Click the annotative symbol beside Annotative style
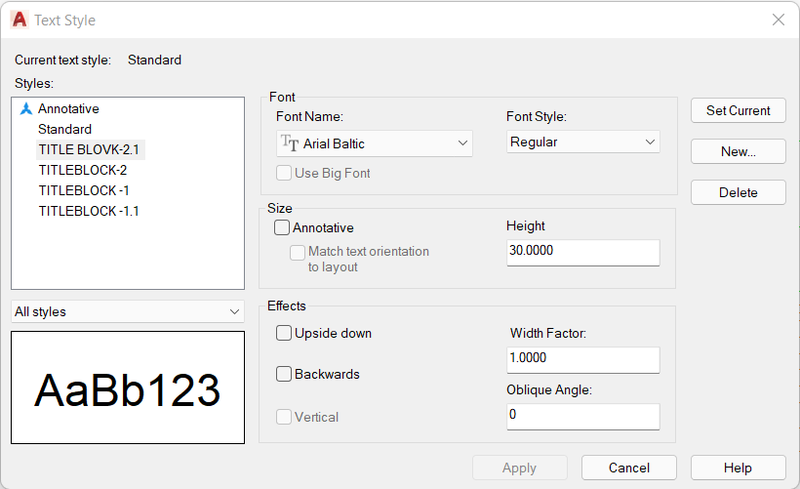Screen dimensions: 800x489 [26, 109]
